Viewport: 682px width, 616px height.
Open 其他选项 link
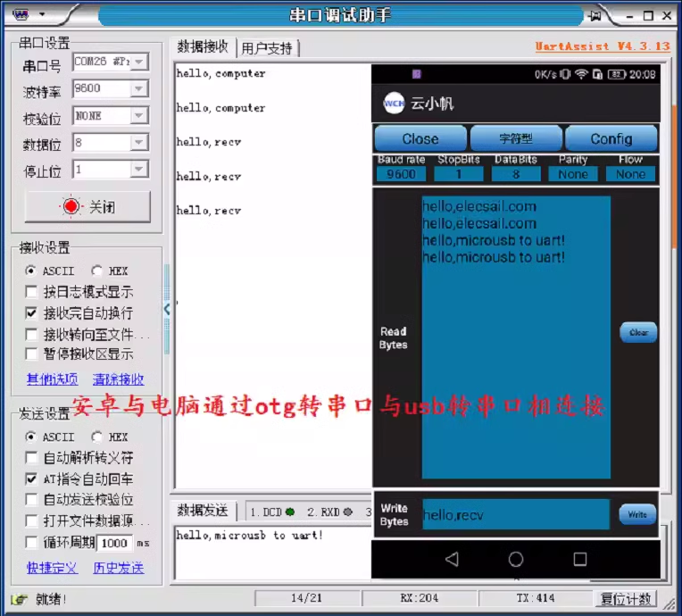[52, 379]
